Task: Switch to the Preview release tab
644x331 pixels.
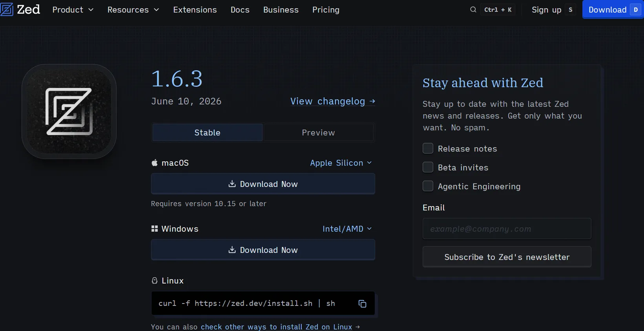Action: (x=318, y=133)
